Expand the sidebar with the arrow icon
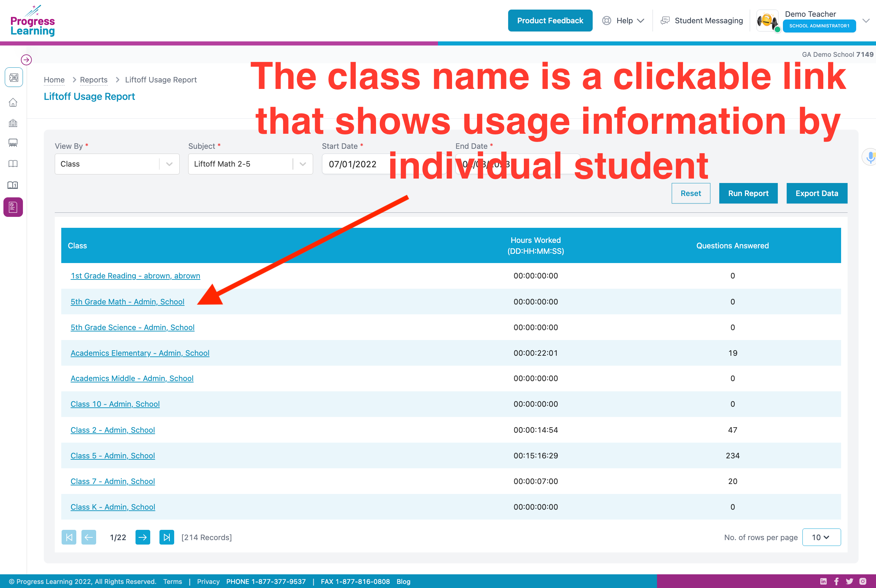The width and height of the screenshot is (876, 588). pyautogui.click(x=26, y=60)
